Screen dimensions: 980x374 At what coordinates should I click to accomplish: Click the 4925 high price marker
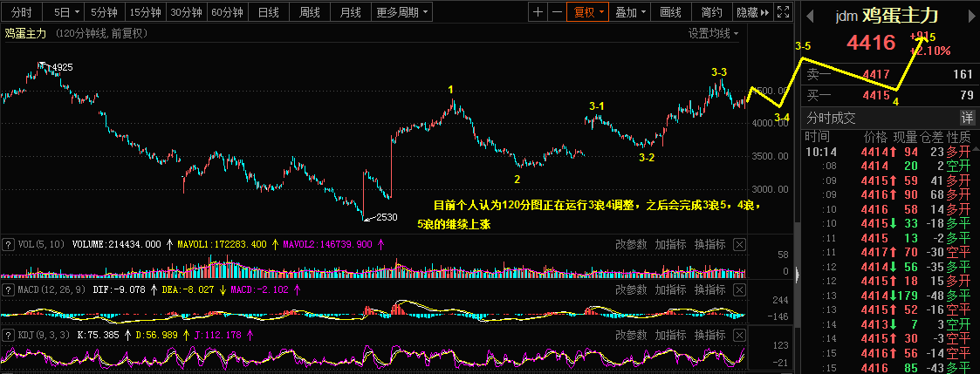pyautogui.click(x=63, y=67)
